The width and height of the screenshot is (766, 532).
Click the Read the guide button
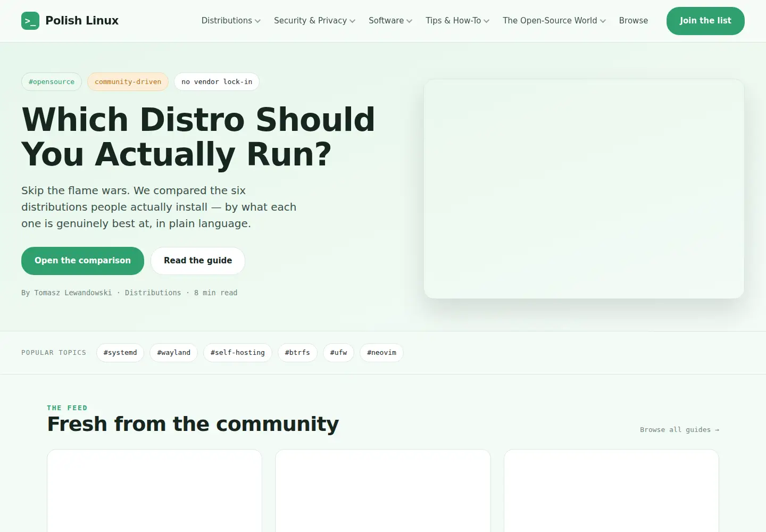pos(198,261)
